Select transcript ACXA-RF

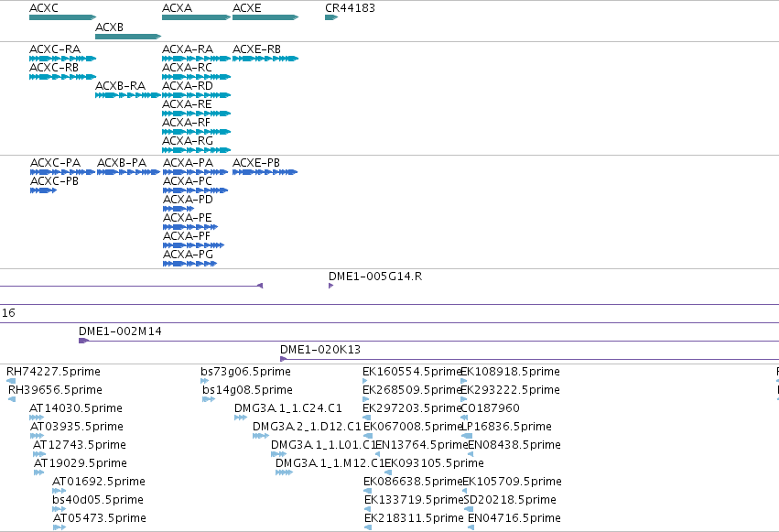click(x=196, y=132)
